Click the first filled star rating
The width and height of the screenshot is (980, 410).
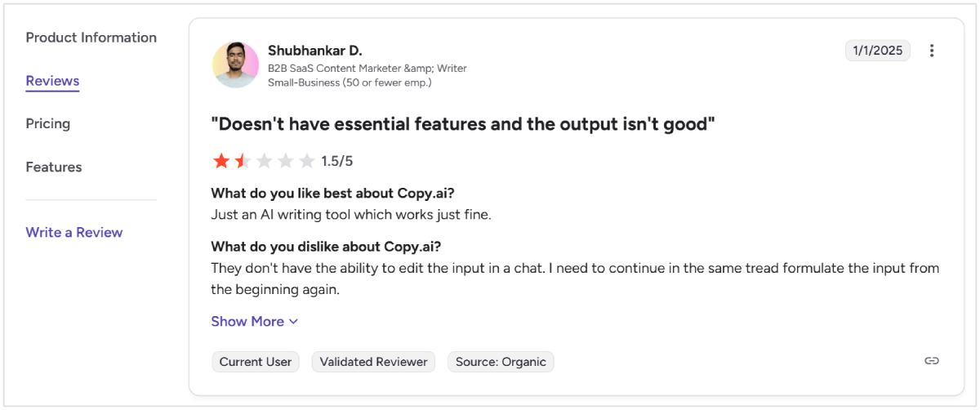coord(220,161)
